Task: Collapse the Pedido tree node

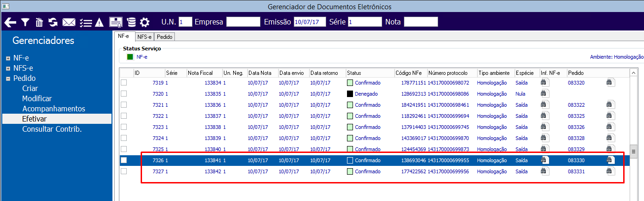Action: [x=8, y=79]
